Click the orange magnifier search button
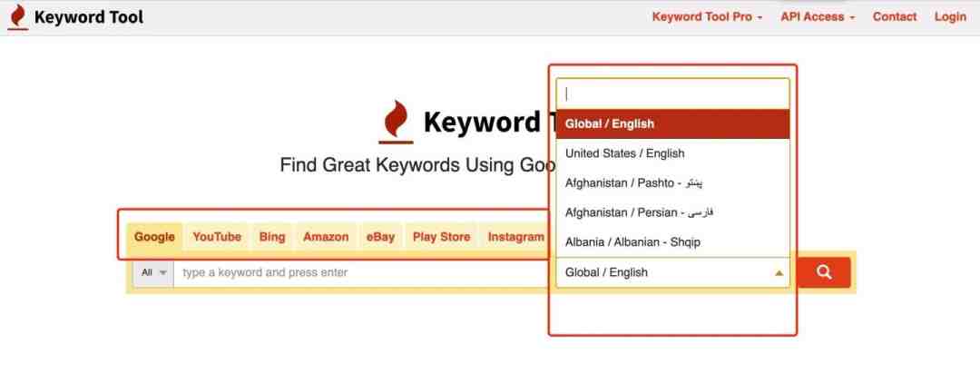Image resolution: width=980 pixels, height=384 pixels. click(824, 272)
